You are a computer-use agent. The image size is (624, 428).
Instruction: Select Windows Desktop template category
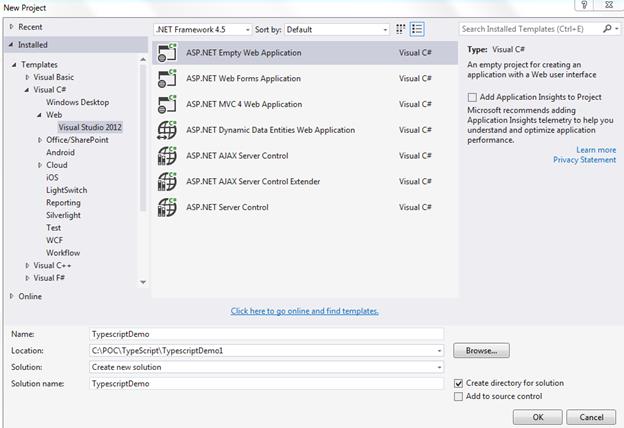(x=78, y=102)
